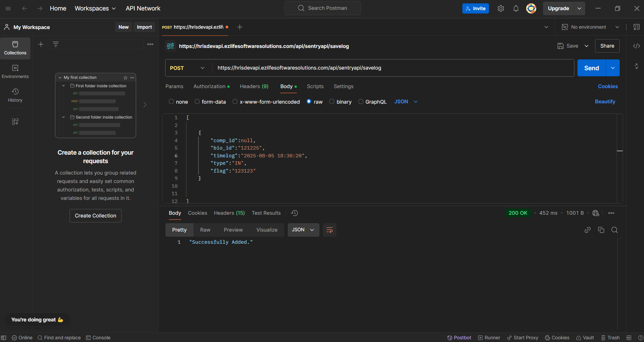This screenshot has width=644, height=342.
Task: Open response more actions ellipsis
Action: pos(611,213)
